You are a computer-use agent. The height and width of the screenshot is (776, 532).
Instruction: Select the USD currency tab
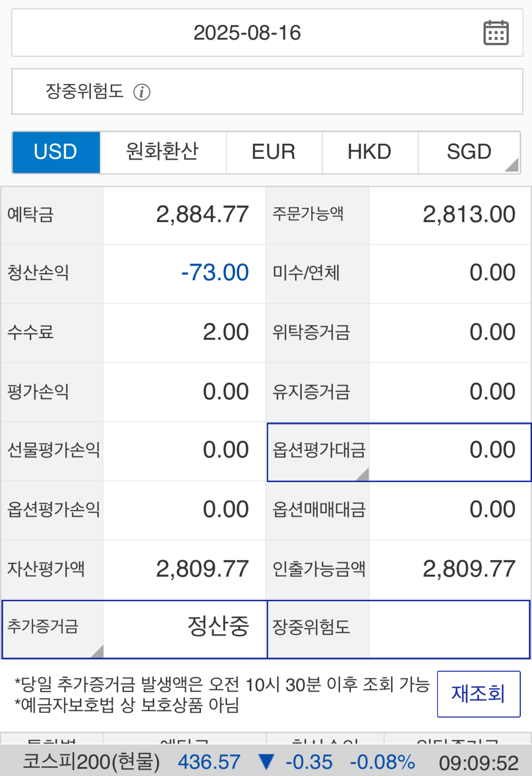point(56,152)
